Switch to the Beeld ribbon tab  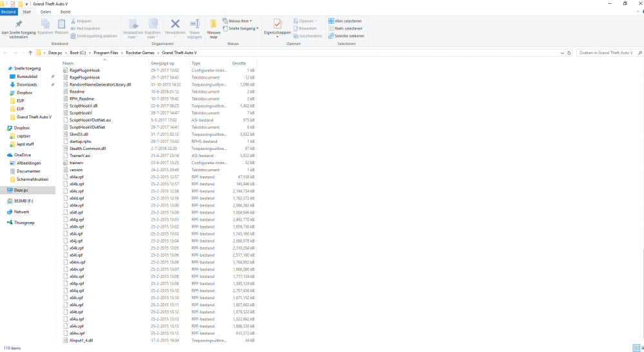tap(65, 12)
